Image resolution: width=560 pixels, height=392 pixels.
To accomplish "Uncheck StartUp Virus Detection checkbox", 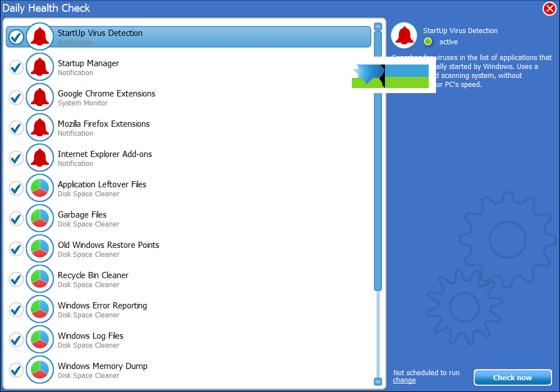I will (x=16, y=37).
